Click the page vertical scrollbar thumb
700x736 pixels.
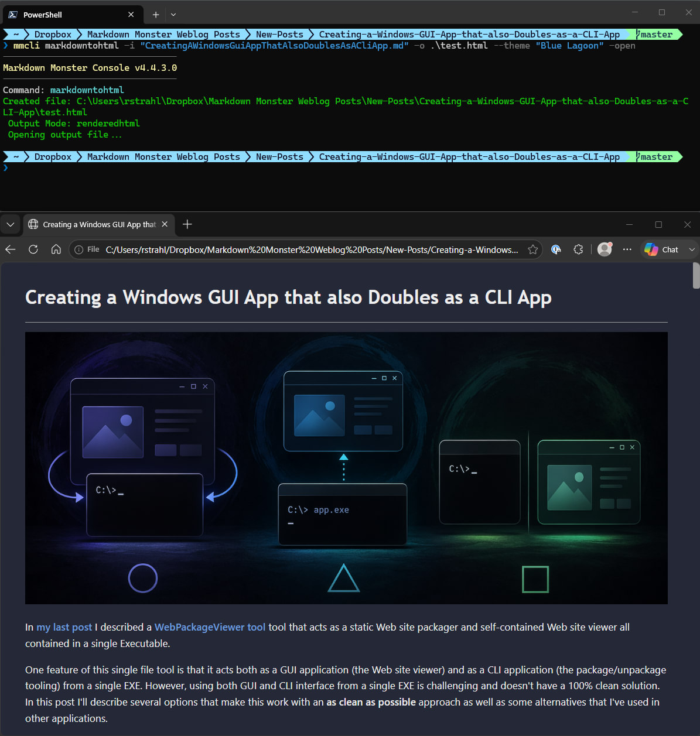696,276
